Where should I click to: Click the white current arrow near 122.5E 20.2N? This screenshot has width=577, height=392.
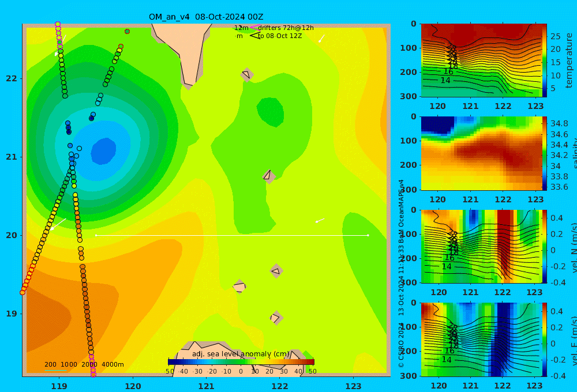[320, 221]
